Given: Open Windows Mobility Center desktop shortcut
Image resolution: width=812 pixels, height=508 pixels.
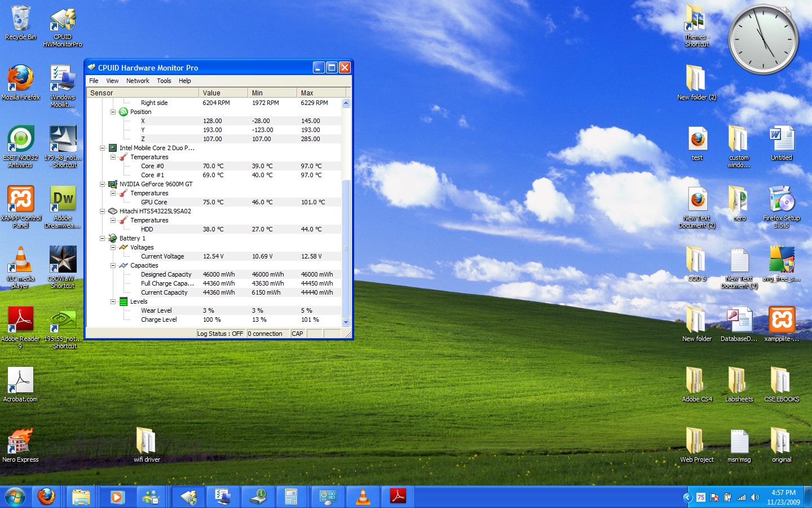Looking at the screenshot, I should [63, 86].
